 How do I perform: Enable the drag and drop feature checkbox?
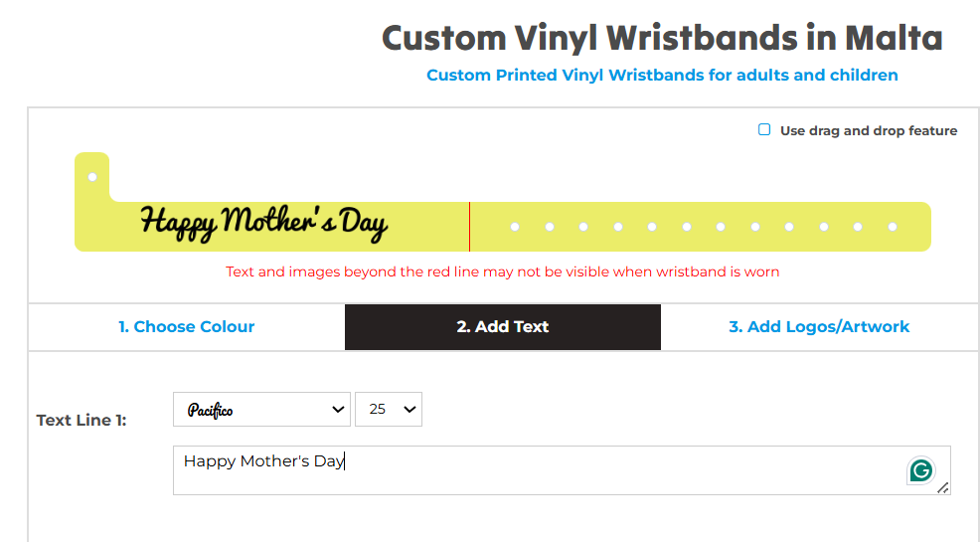click(x=764, y=129)
